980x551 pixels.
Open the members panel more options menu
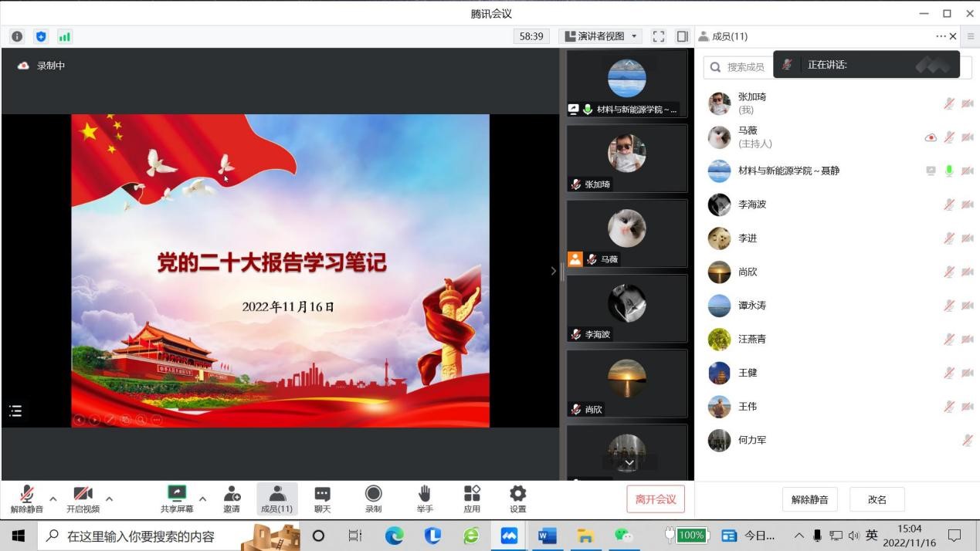coord(940,36)
